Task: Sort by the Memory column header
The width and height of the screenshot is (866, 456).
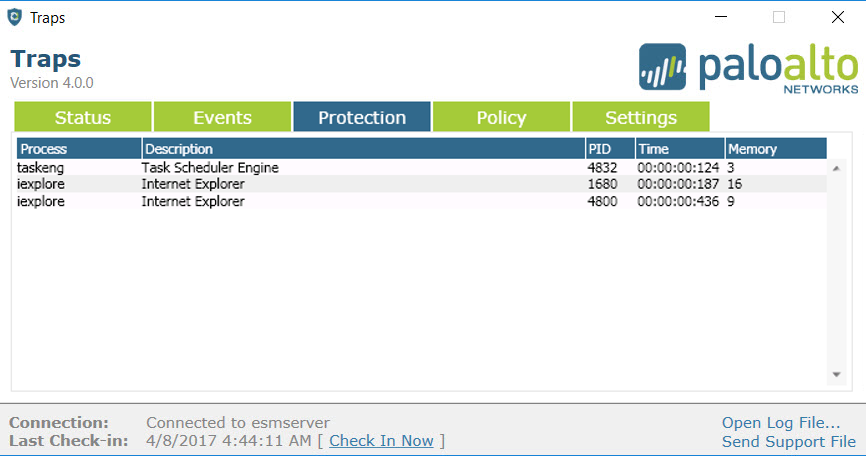Action: coord(776,149)
